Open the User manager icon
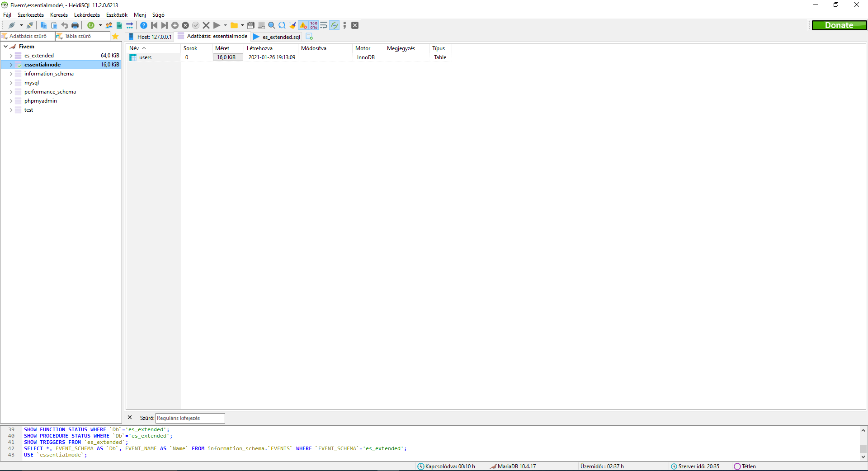This screenshot has width=868, height=471. coord(108,25)
